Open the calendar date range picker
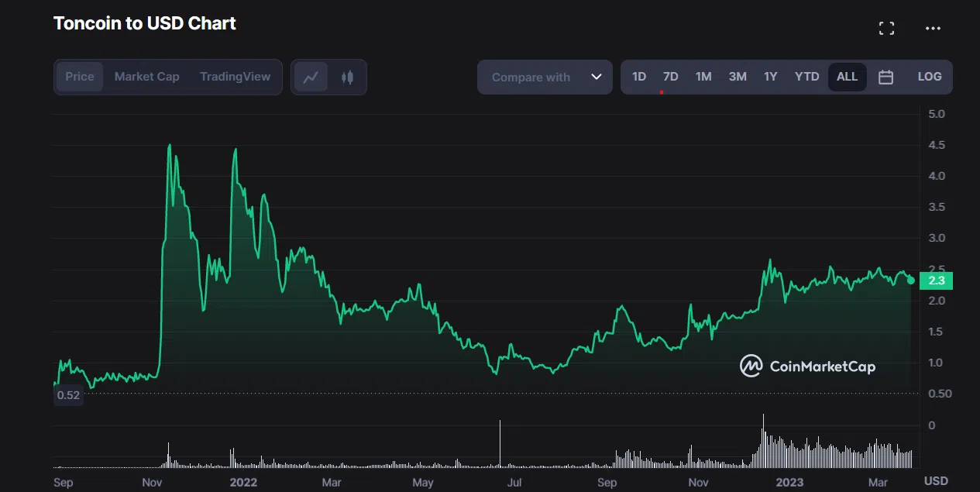Screen dimensions: 980x492 pyautogui.click(x=886, y=77)
